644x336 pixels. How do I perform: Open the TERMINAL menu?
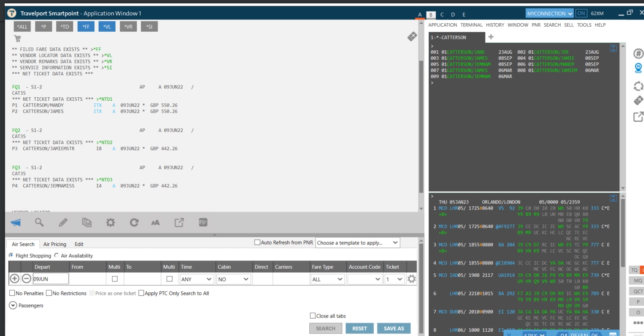point(472,25)
